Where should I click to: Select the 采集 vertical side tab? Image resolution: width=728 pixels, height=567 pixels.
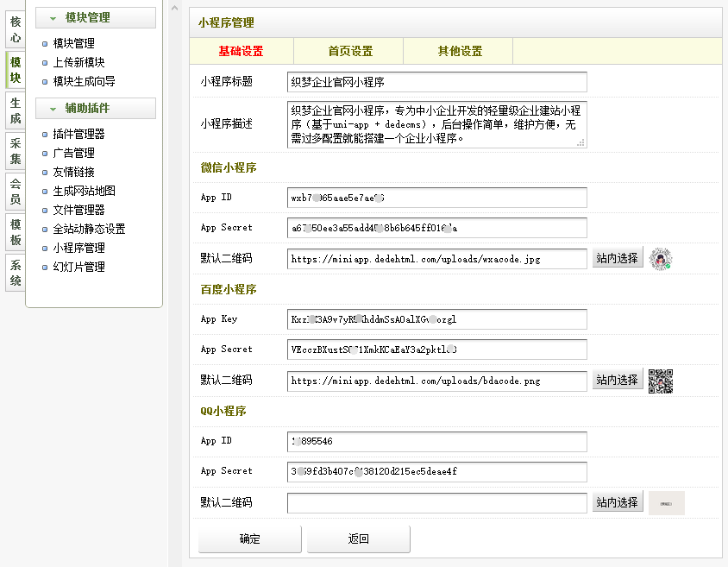pyautogui.click(x=16, y=151)
